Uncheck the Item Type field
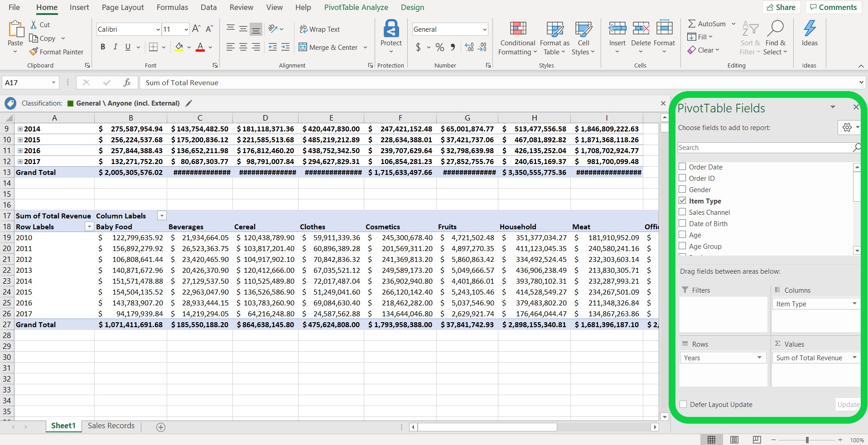The width and height of the screenshot is (868, 445). 682,200
